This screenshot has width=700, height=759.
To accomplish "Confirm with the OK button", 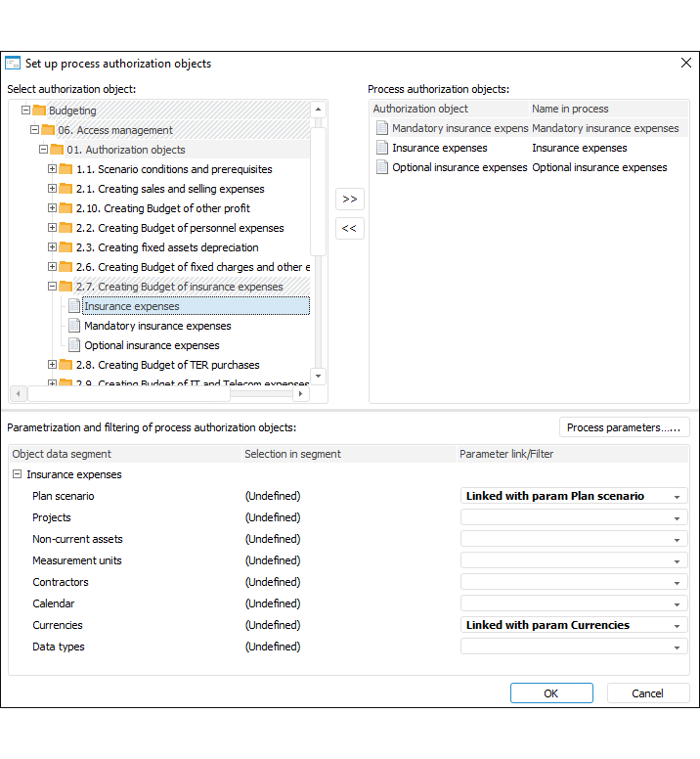I will coord(550,693).
